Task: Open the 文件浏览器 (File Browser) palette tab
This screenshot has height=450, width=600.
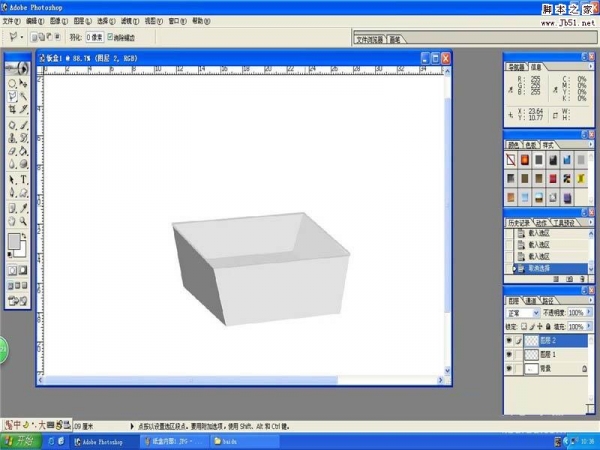Action: (x=370, y=39)
